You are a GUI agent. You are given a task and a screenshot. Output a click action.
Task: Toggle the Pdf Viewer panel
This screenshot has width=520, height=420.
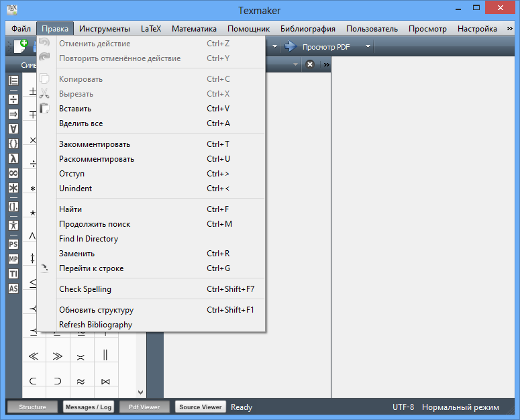tap(144, 407)
